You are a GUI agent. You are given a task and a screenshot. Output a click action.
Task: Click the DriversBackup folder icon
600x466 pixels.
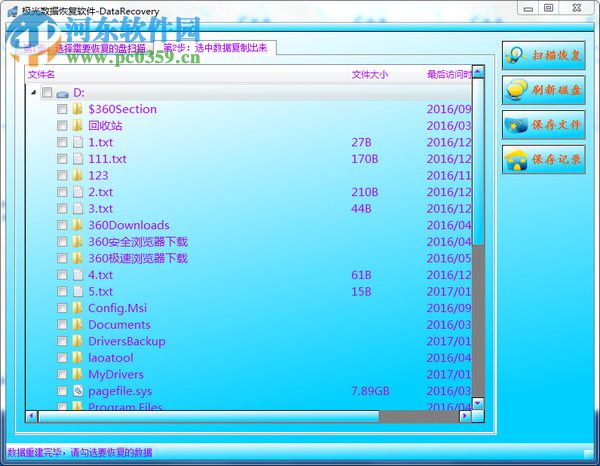point(77,341)
